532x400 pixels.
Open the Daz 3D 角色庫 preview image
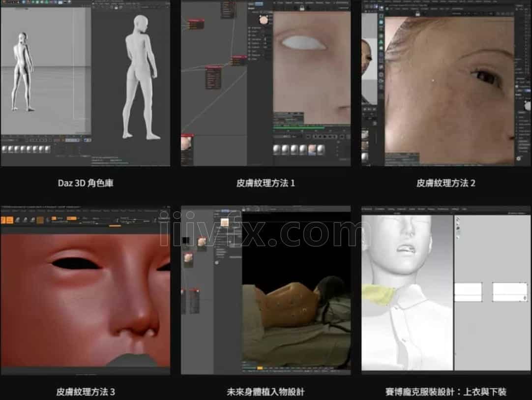85,83
